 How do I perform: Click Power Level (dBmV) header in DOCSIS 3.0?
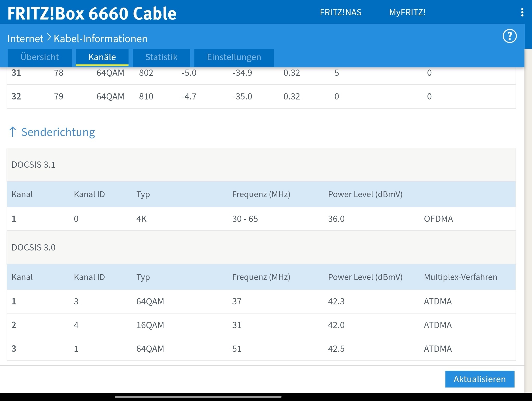[x=365, y=277]
